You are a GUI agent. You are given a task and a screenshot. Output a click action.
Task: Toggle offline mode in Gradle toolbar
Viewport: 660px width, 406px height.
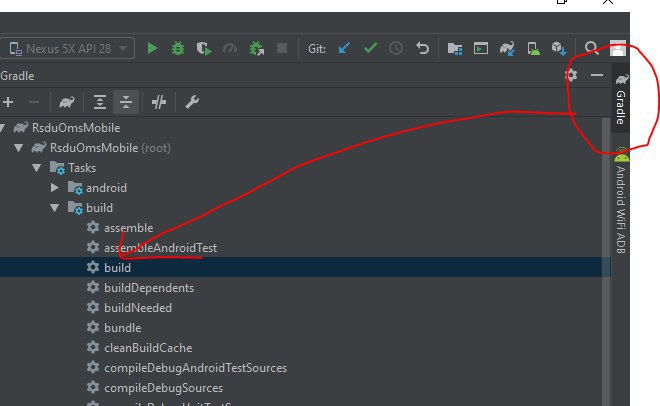click(159, 102)
